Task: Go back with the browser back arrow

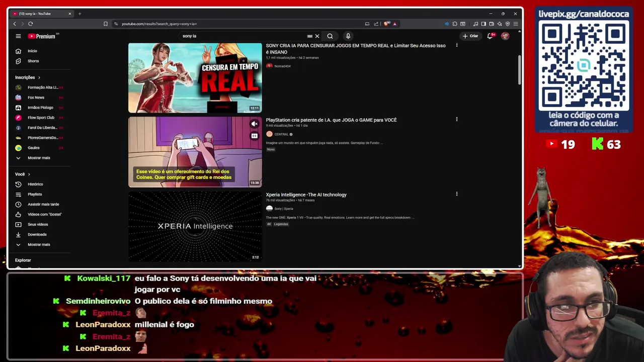Action: (x=15, y=24)
